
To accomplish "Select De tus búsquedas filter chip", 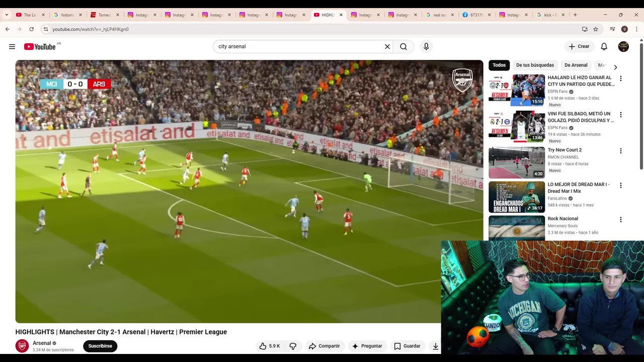I will click(x=535, y=65).
